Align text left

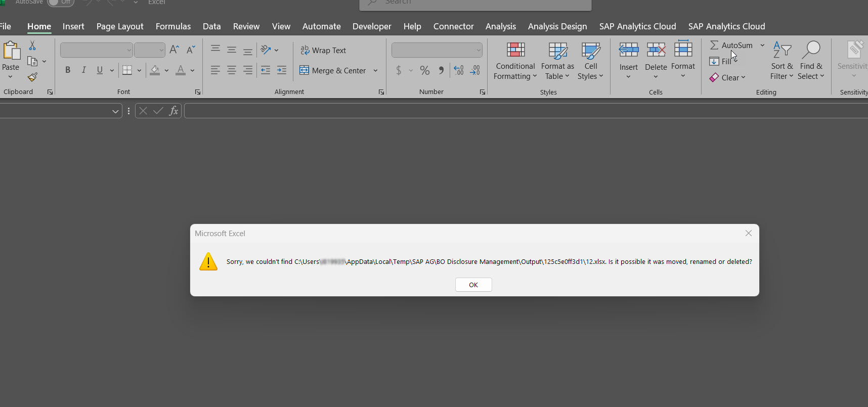point(215,70)
